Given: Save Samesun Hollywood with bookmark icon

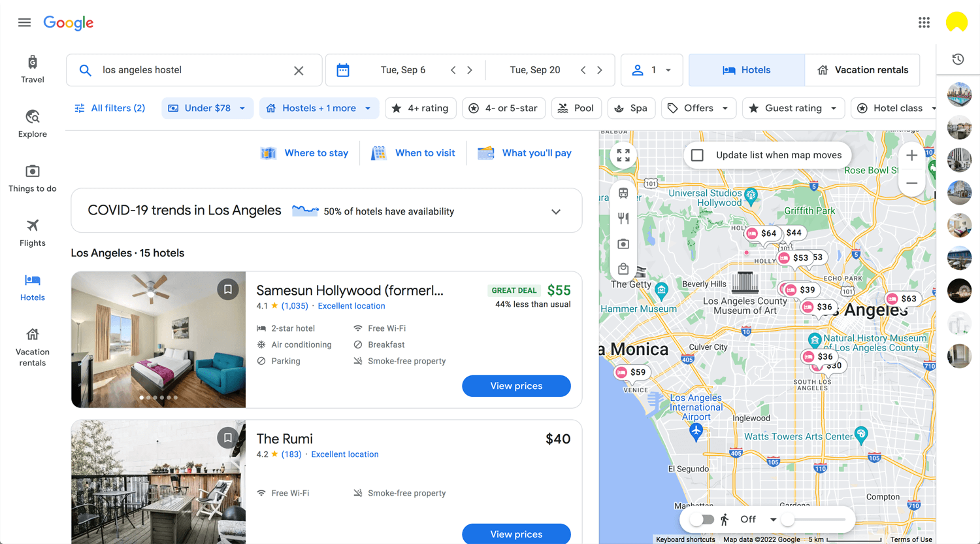Looking at the screenshot, I should click(227, 289).
